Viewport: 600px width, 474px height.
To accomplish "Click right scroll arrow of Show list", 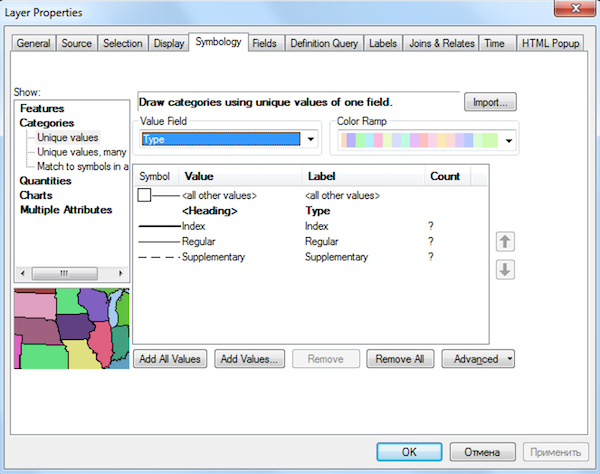I will [121, 273].
